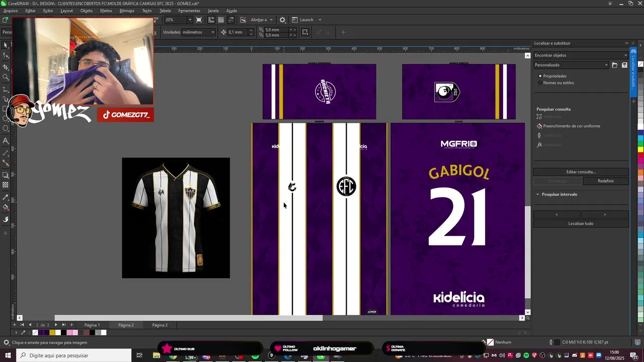The image size is (644, 362).
Task: Click the Redefinir button
Action: pos(606,181)
